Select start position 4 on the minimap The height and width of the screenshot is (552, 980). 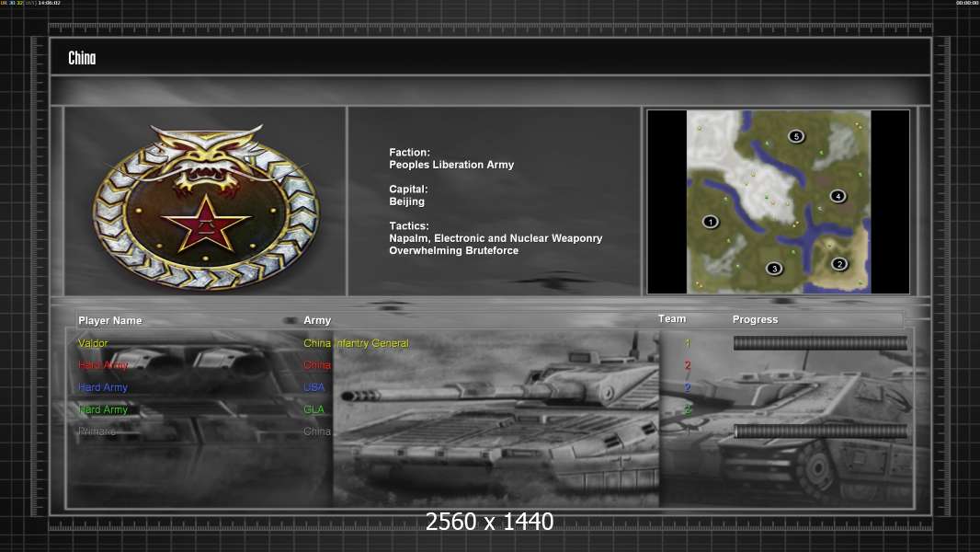click(x=838, y=196)
